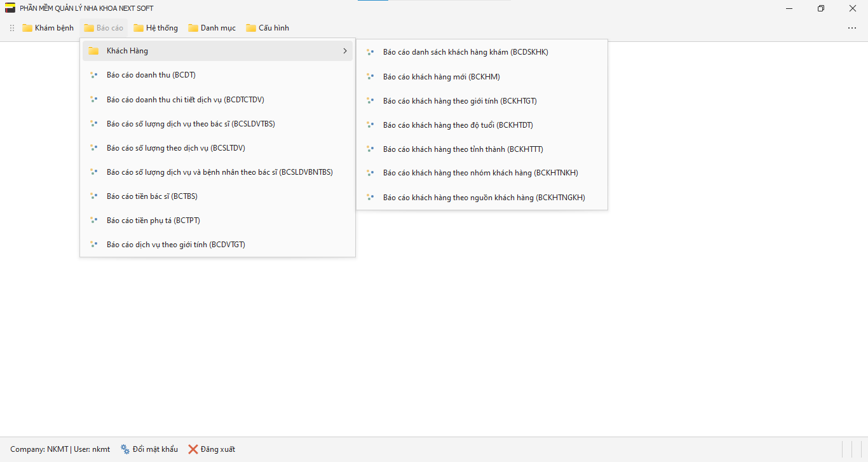Viewport: 868px width, 462px height.
Task: Choose Báo cáo tiền bác sĩ (BCTBS)
Action: [x=152, y=196]
